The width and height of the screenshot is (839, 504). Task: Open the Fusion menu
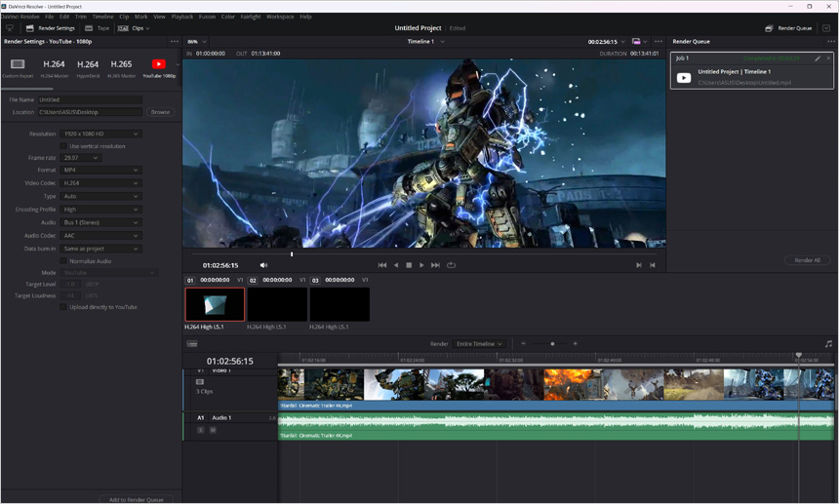tap(207, 17)
